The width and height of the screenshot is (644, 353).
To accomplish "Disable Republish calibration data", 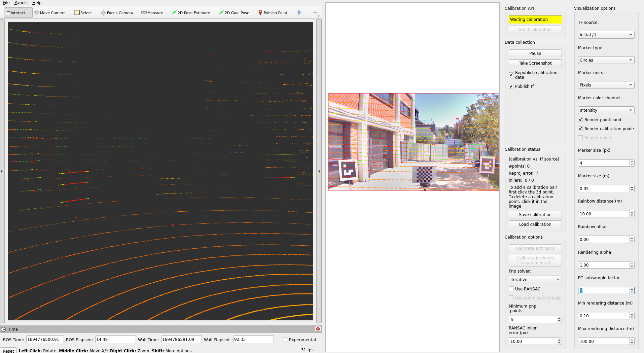I will 511,75.
